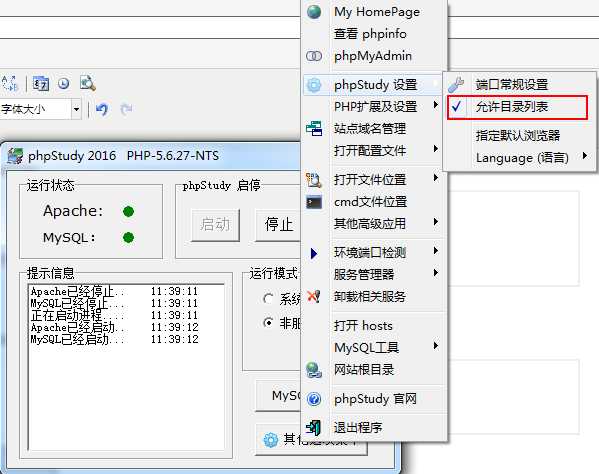This screenshot has width=599, height=474.
Task: Expand the 其他高级应用 submenu arrow
Action: (x=436, y=222)
